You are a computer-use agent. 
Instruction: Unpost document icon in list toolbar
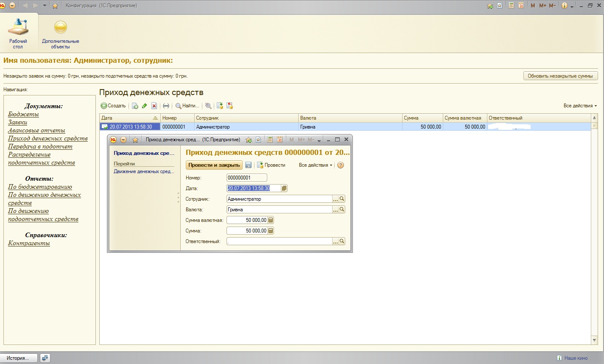click(x=229, y=106)
